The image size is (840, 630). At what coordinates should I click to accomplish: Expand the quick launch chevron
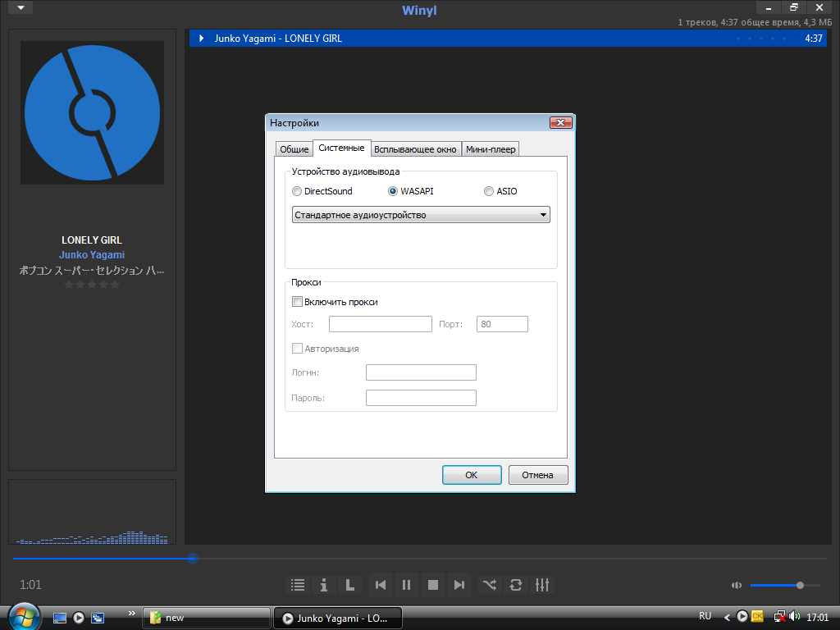point(132,613)
